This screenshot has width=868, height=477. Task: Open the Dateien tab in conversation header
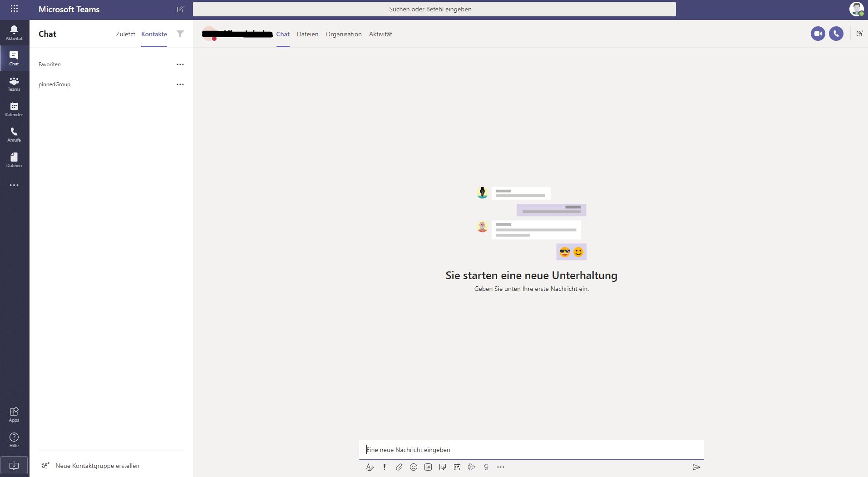[x=307, y=34]
